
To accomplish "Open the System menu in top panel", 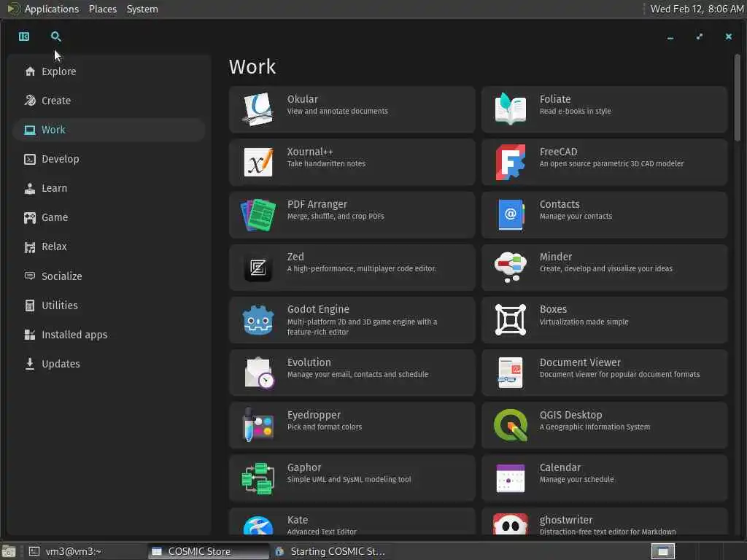I will (142, 9).
